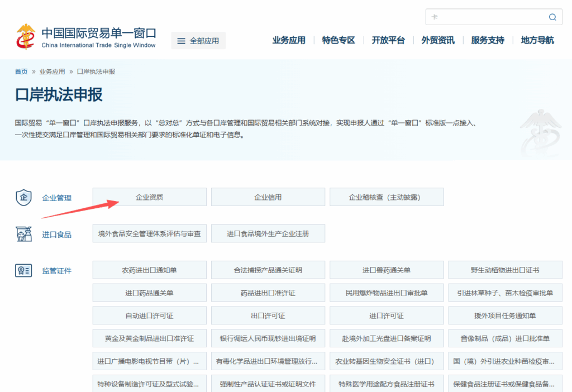Click the 企业信用 button
The height and width of the screenshot is (392, 572).
click(x=268, y=197)
